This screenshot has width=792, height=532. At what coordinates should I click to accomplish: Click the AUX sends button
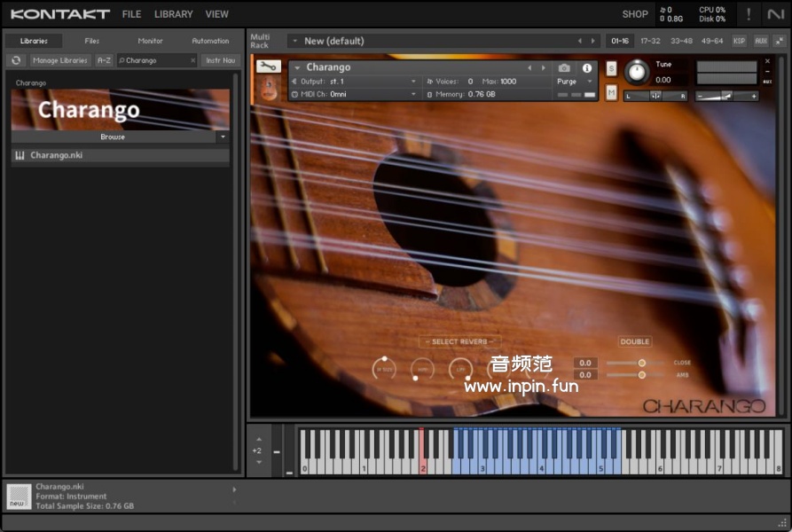[x=760, y=41]
